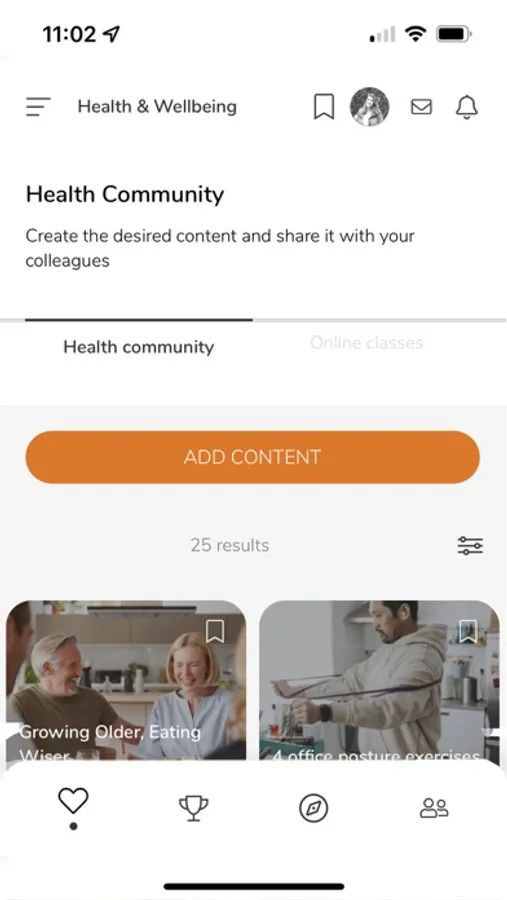Tap the ADD CONTENT button
The image size is (507, 900).
pyautogui.click(x=253, y=457)
